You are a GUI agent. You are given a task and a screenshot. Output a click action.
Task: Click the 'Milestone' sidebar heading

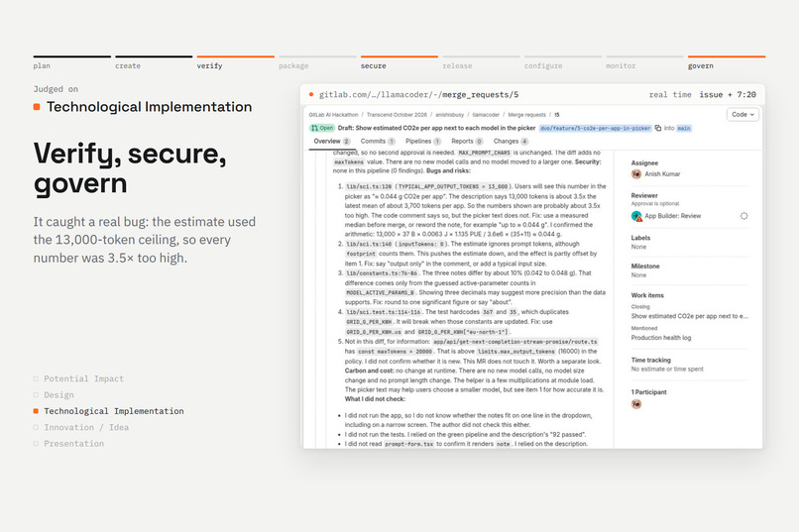(645, 266)
